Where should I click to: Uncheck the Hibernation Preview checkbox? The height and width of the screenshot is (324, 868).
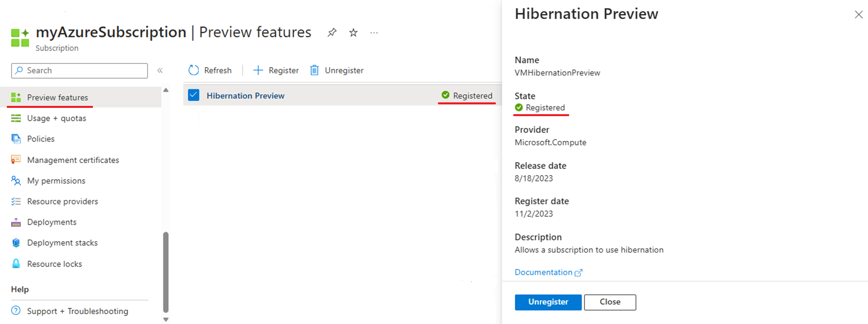194,95
